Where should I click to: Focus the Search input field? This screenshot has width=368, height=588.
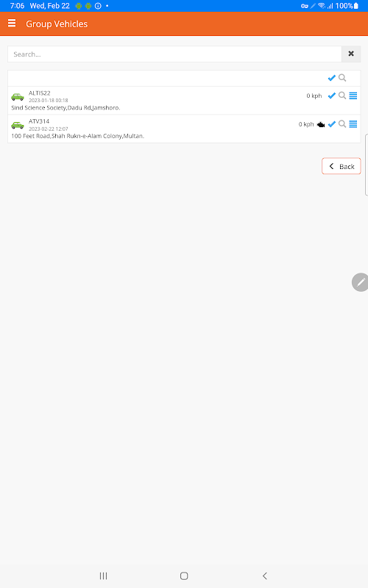point(174,54)
